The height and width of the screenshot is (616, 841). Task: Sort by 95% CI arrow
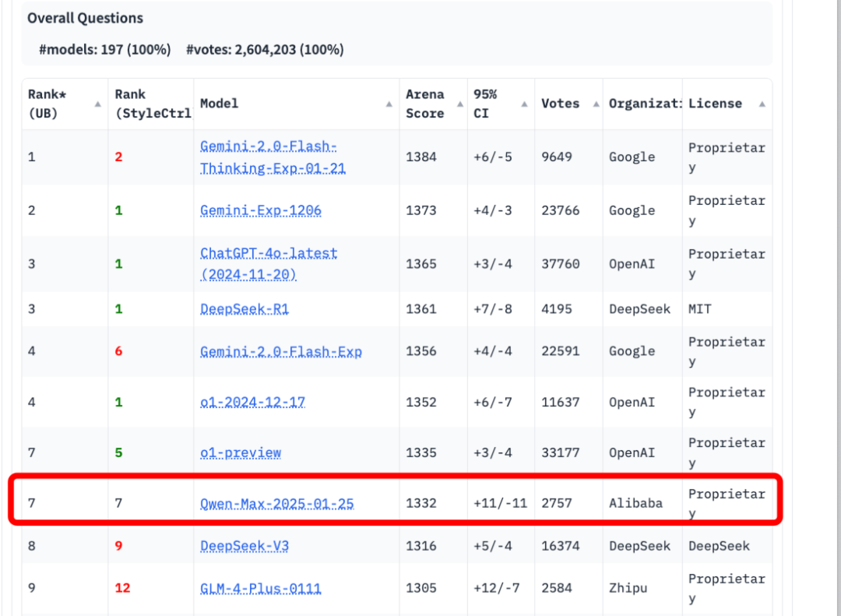[524, 104]
